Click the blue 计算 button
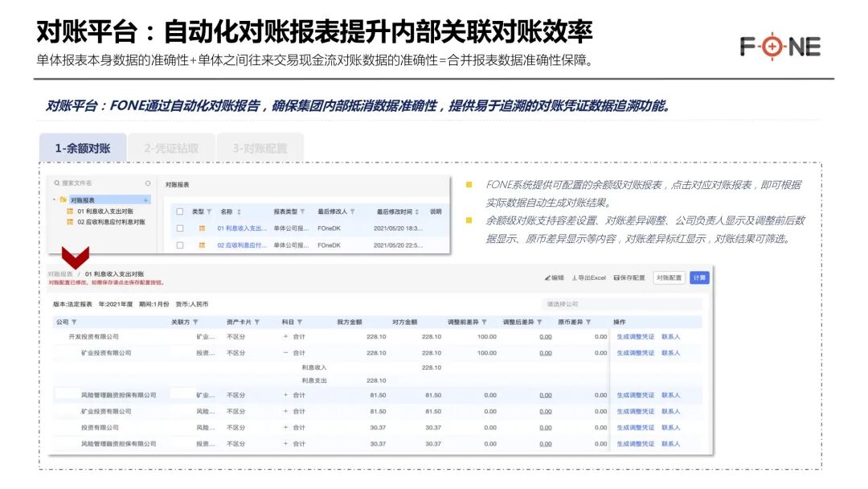 point(699,277)
